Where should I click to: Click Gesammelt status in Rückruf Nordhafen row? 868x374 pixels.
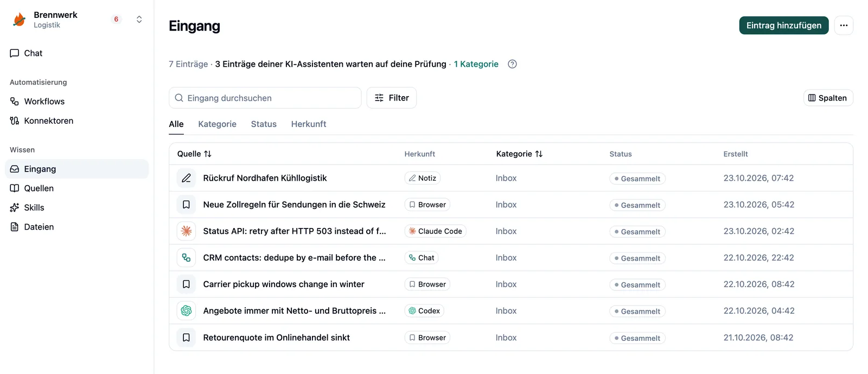[637, 179]
